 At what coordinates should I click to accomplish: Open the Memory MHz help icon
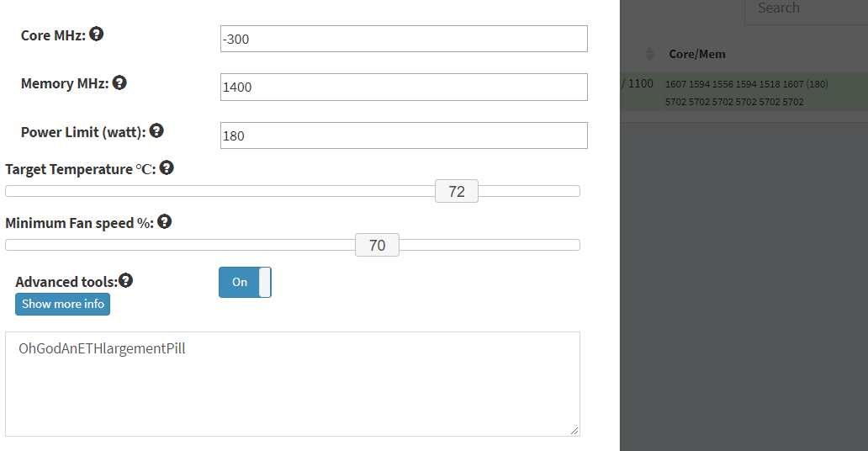pos(119,82)
